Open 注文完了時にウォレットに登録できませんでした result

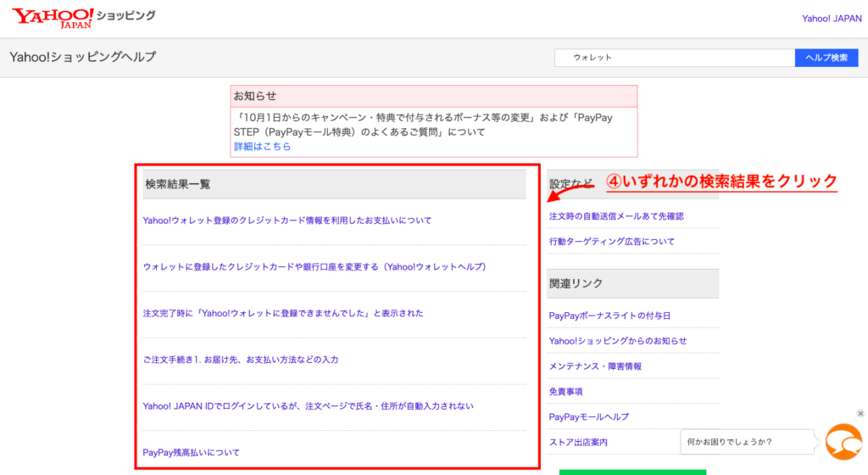pos(283,313)
